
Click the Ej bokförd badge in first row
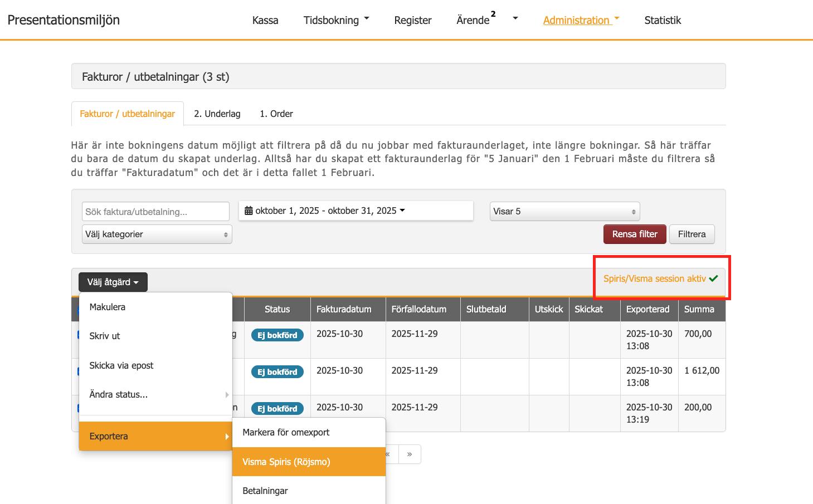[277, 335]
